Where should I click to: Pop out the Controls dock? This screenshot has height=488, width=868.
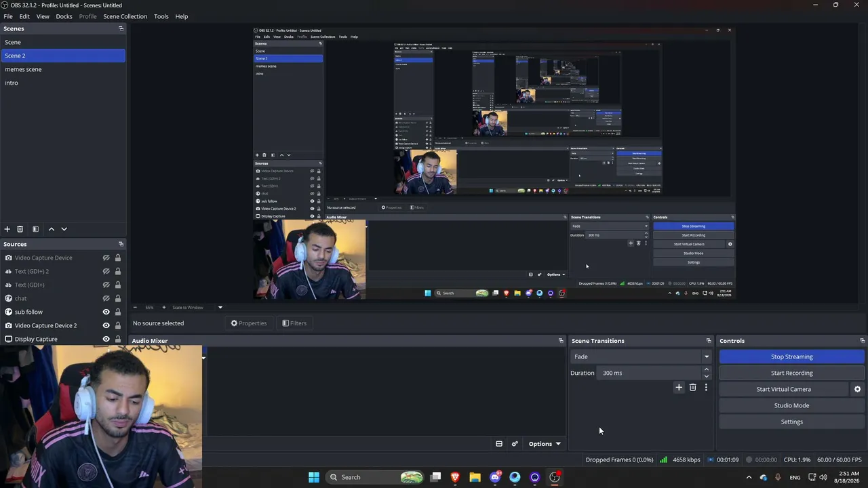coord(862,341)
